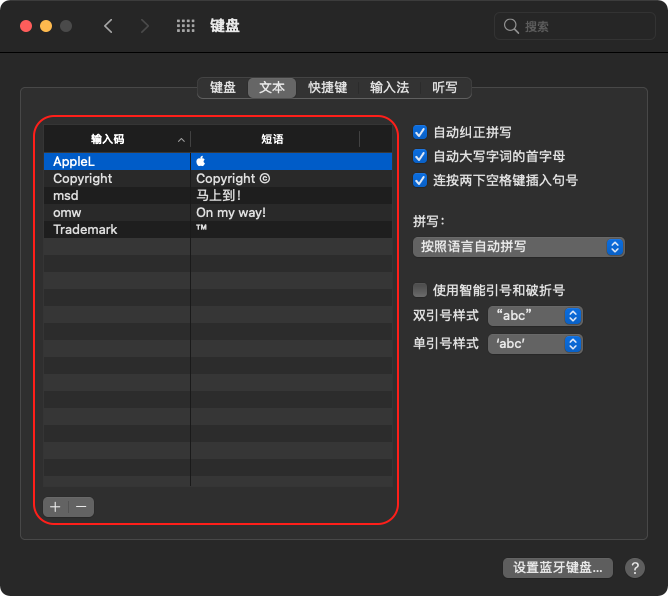The height and width of the screenshot is (596, 668).
Task: Click the magnifier icon in search field
Action: [511, 26]
